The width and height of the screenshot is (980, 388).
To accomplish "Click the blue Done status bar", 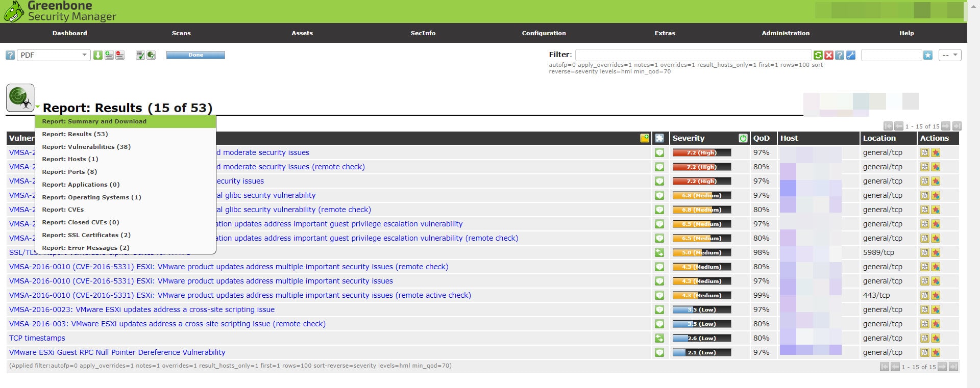I will point(195,55).
